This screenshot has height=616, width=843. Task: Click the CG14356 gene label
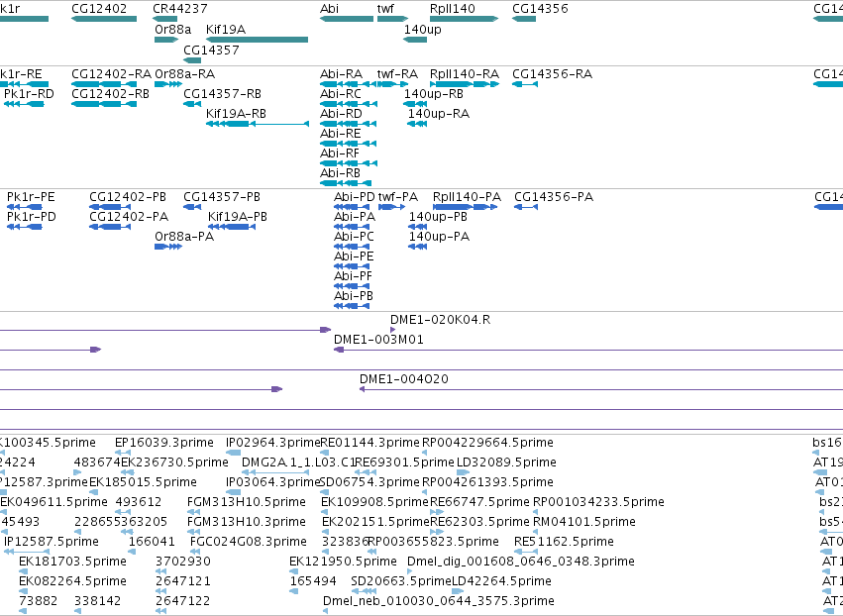pyautogui.click(x=540, y=9)
